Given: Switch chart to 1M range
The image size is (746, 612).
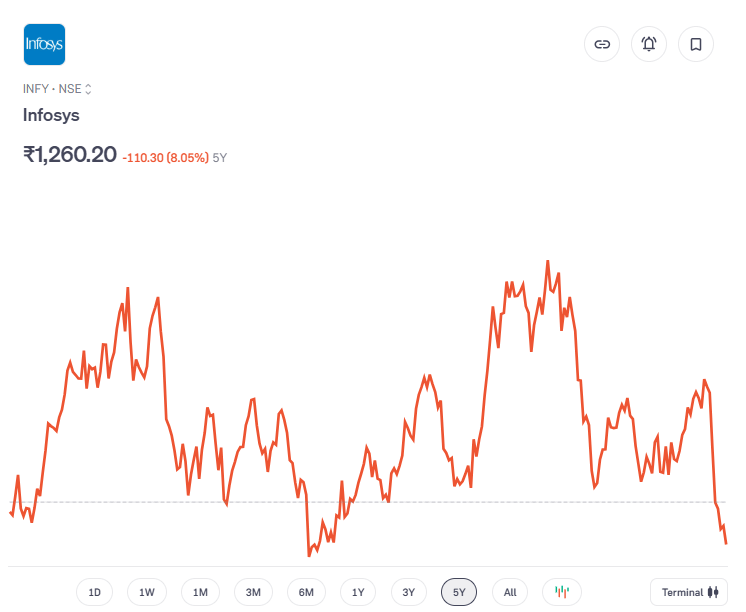Looking at the screenshot, I should point(200,592).
